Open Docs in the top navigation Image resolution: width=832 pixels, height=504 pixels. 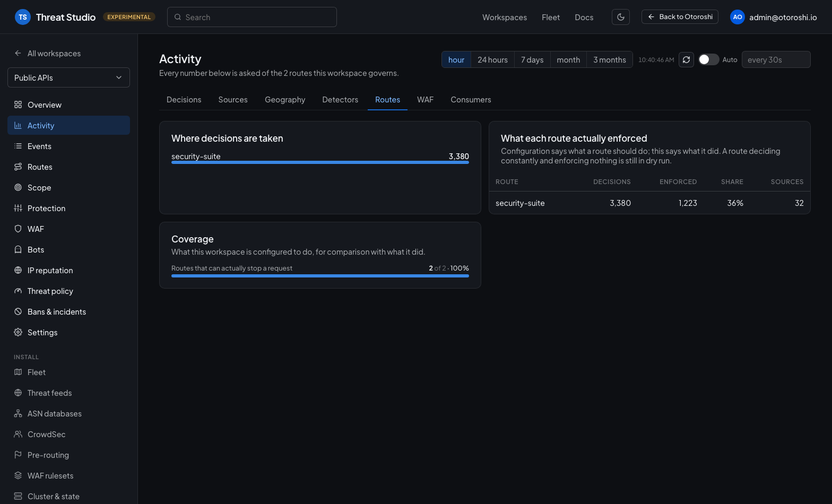(x=584, y=17)
